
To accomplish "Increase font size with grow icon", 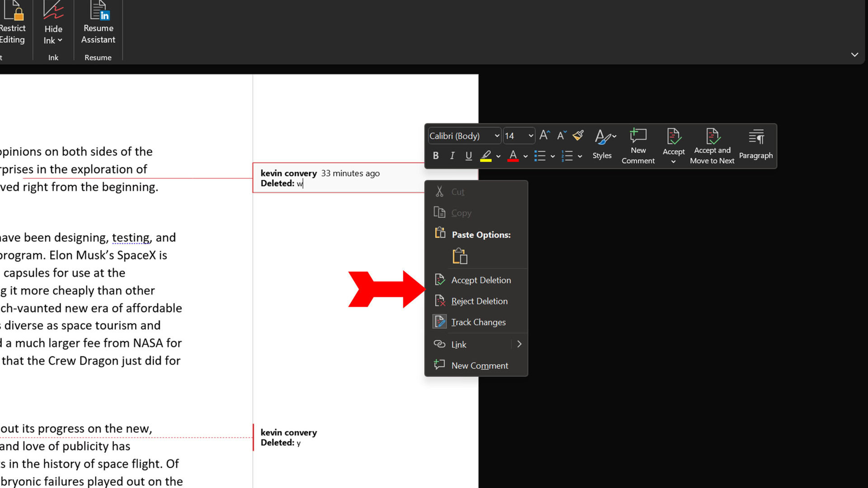I will click(x=544, y=135).
